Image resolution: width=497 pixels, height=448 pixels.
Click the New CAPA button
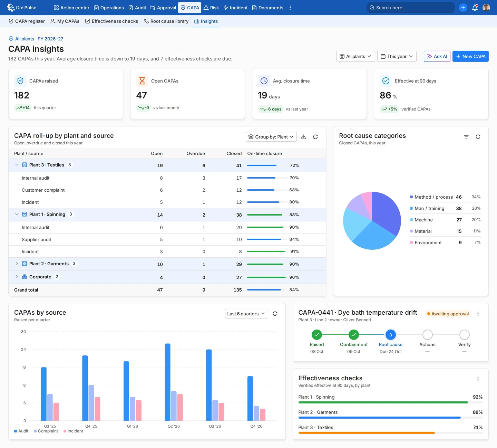470,56
